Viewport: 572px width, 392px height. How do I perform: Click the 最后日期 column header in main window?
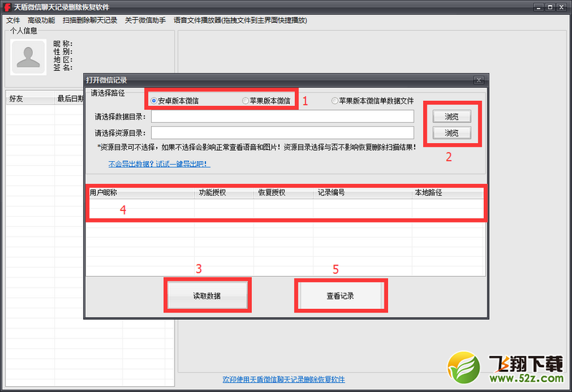pyautogui.click(x=69, y=99)
